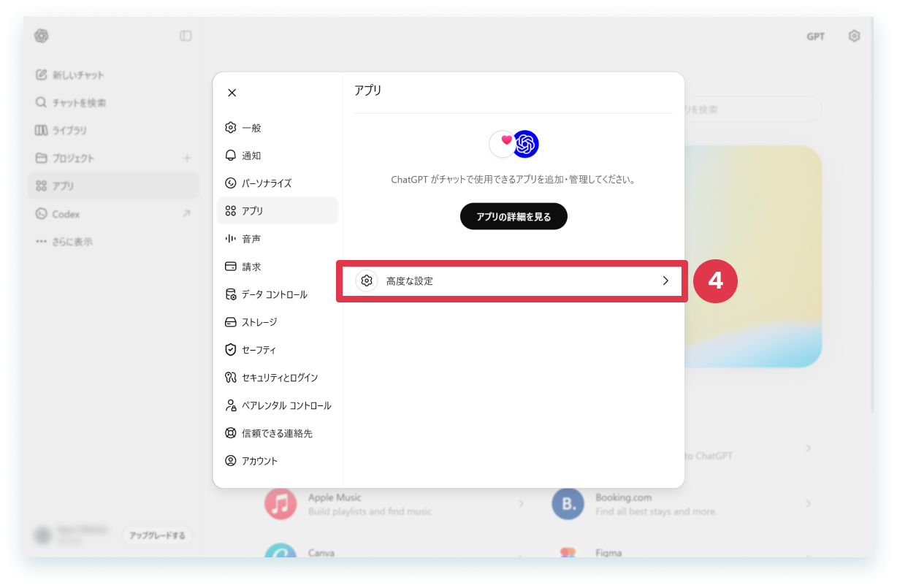
Task: Open ペアレンタル コントロール settings tab
Action: pos(278,405)
